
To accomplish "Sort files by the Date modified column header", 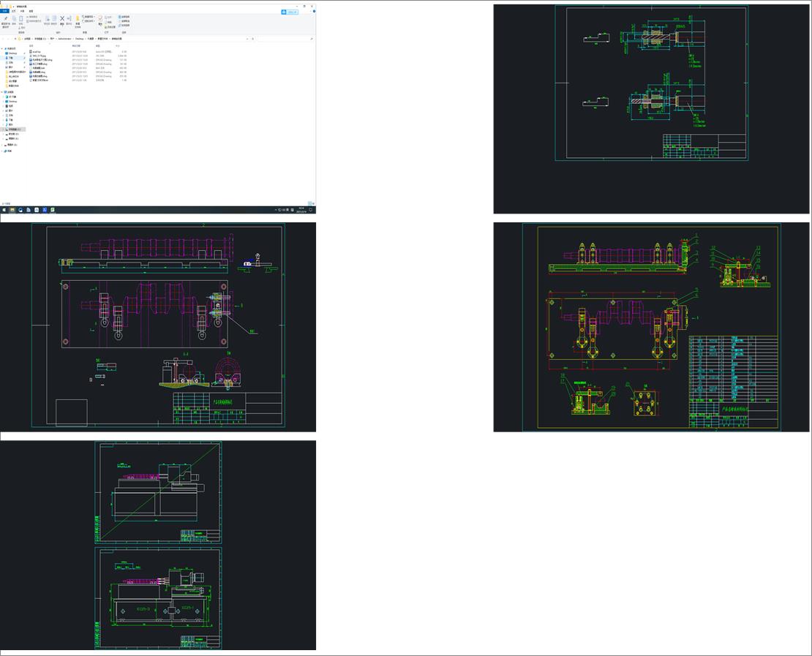I will pos(76,45).
